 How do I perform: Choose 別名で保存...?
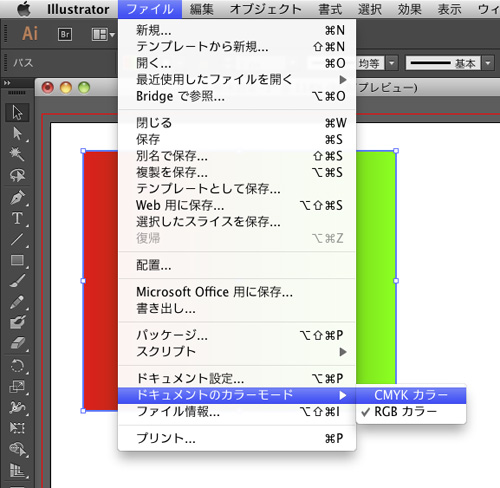(237, 156)
